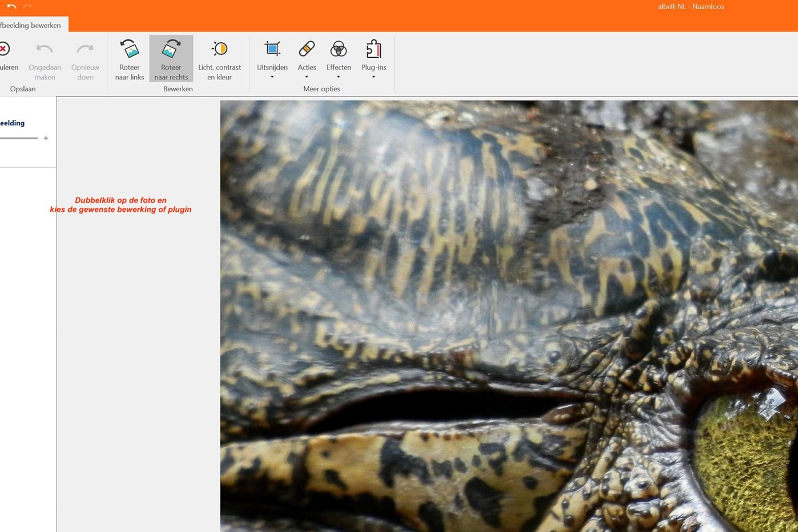This screenshot has height=532, width=798.
Task: Select the Uitsnijden crop tool icon
Action: coord(272,50)
